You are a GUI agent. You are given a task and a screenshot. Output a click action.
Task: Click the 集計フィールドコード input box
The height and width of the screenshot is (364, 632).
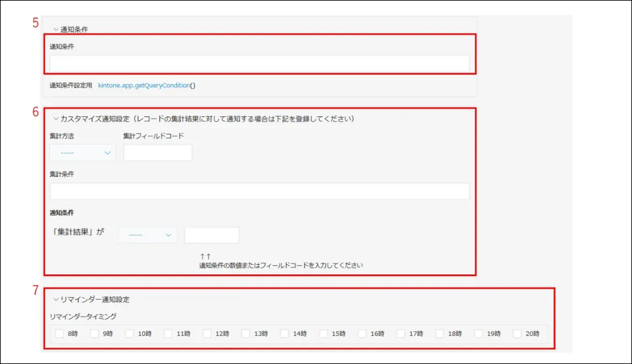tap(157, 153)
